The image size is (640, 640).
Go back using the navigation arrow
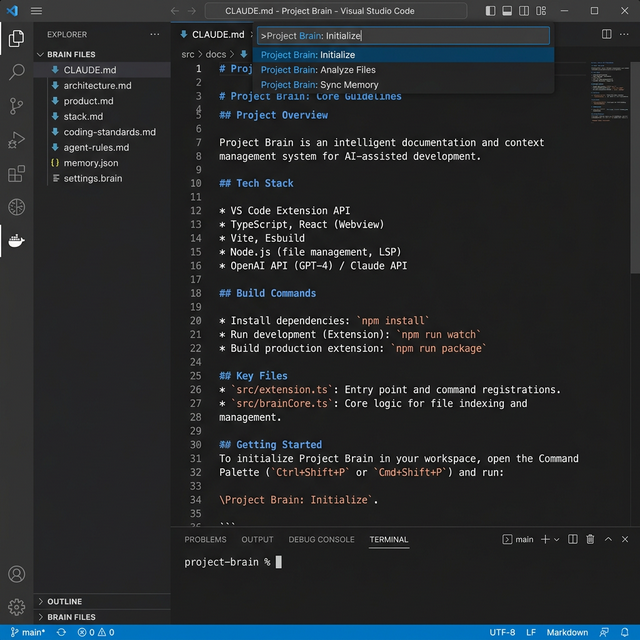coord(175,11)
